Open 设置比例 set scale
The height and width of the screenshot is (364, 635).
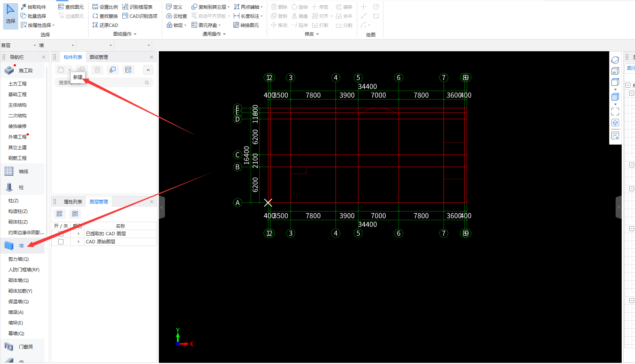105,7
